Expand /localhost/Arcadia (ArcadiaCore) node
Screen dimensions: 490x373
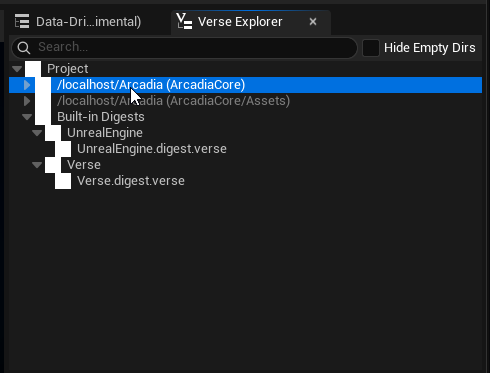tap(27, 85)
